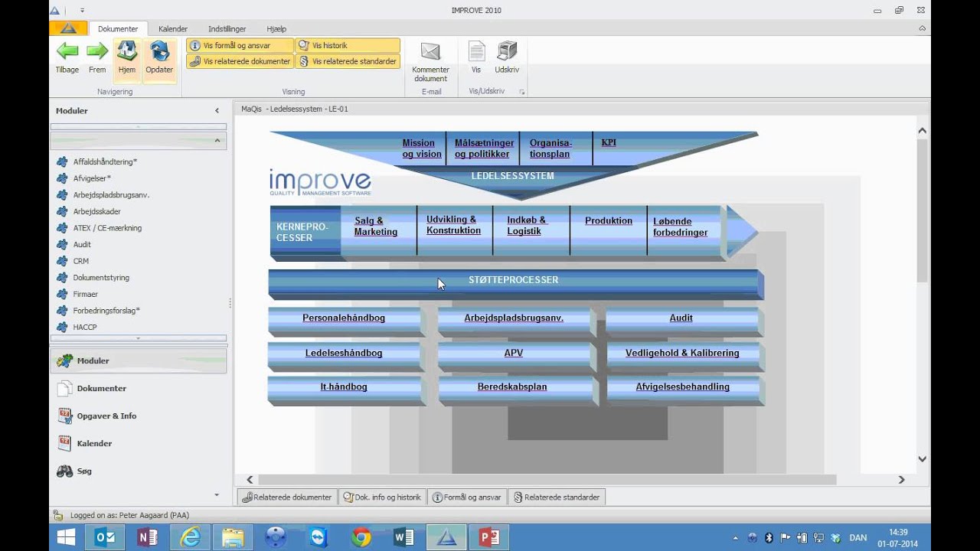Viewport: 980px width, 551px height.
Task: Select the Søg navigation pane button
Action: (x=139, y=471)
